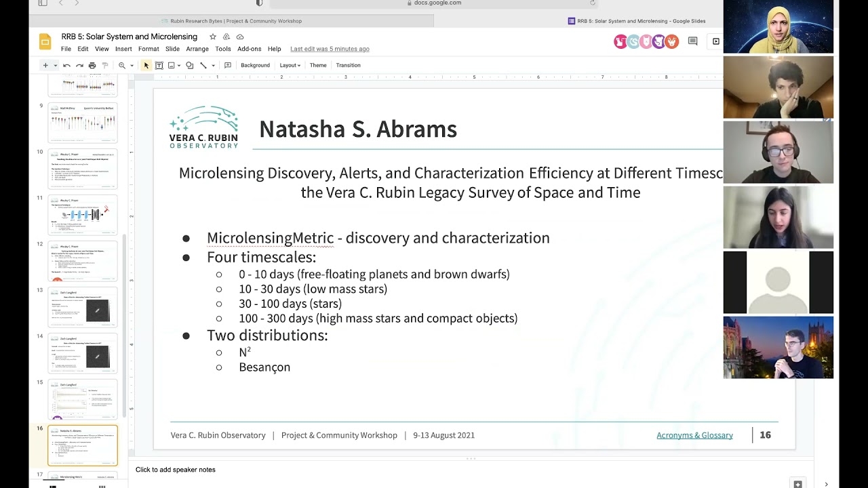Expand the Insert image dropdown arrow
The width and height of the screenshot is (868, 488).
[179, 66]
